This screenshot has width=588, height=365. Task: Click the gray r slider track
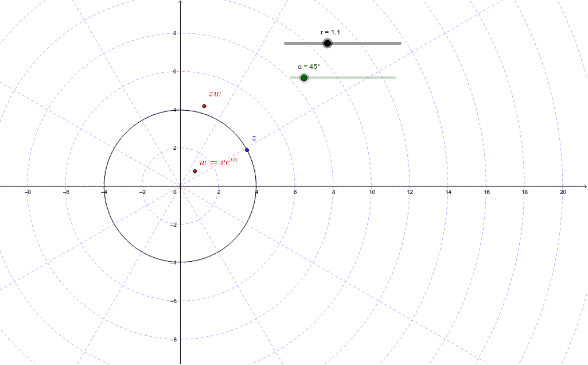(342, 43)
